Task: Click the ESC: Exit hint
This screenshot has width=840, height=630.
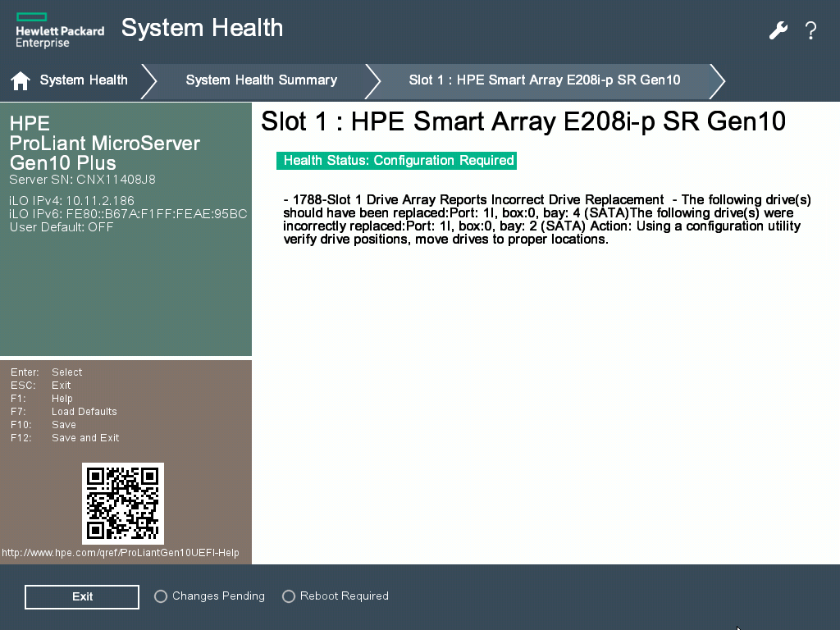Action: (41, 386)
